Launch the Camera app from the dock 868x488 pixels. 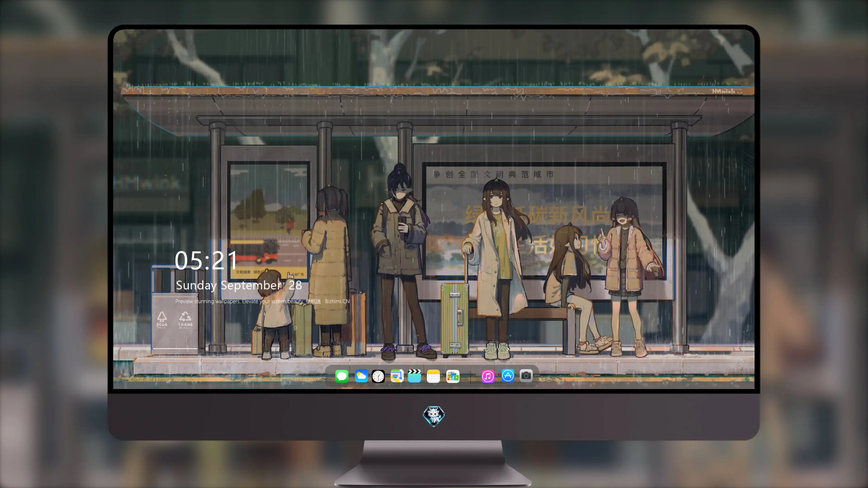[526, 375]
